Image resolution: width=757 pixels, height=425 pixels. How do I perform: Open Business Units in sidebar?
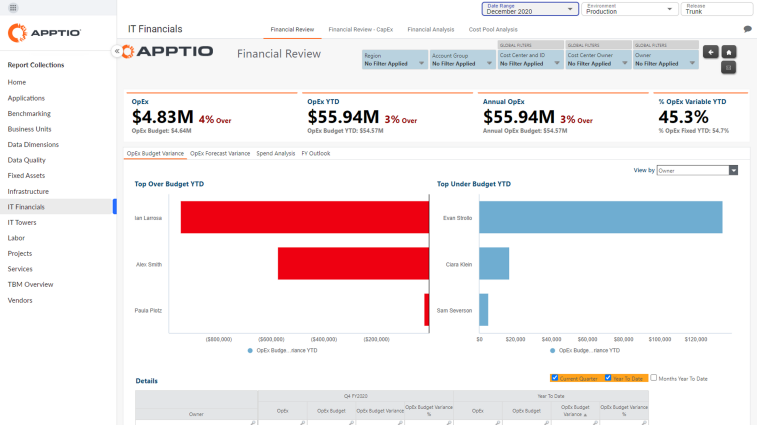(29, 129)
